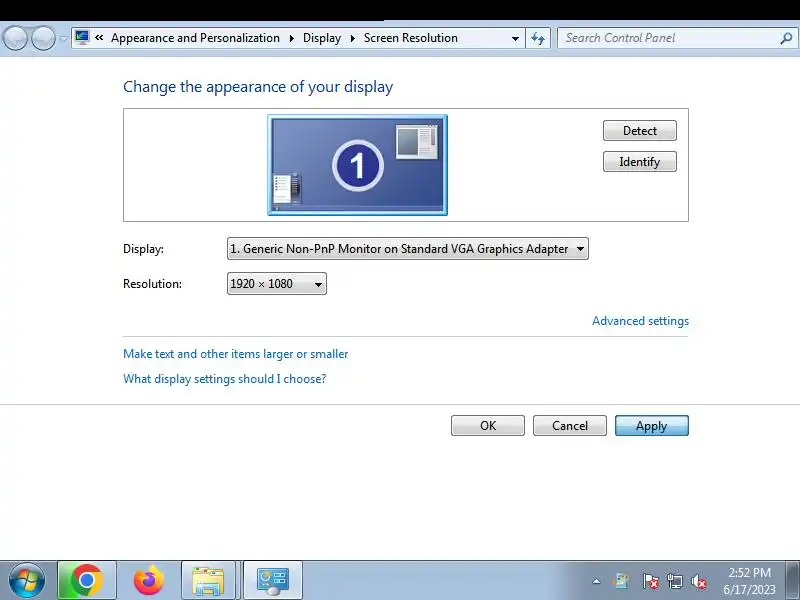This screenshot has width=800, height=600.
Task: Launch Firefox from taskbar
Action: click(149, 581)
